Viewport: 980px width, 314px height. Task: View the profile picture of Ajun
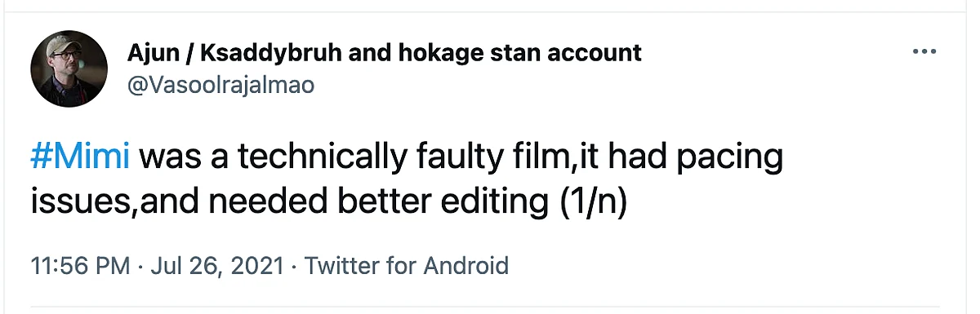(69, 69)
